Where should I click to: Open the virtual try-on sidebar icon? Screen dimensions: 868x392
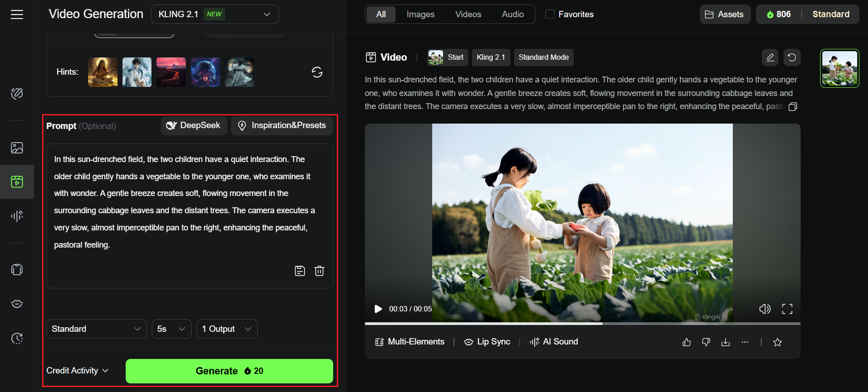[x=17, y=270]
